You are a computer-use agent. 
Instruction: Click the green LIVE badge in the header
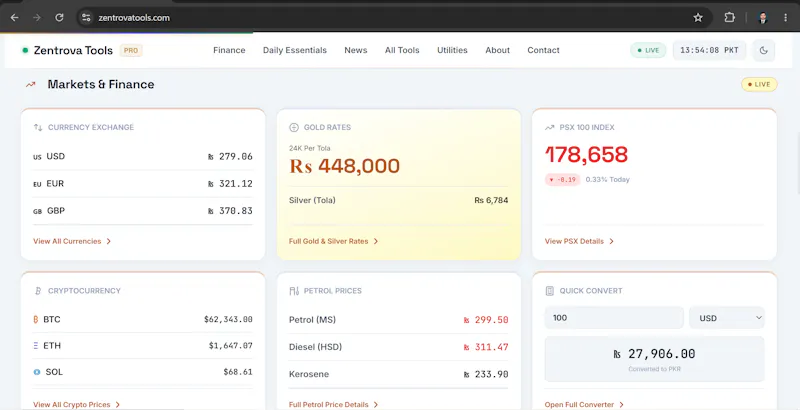pos(648,50)
